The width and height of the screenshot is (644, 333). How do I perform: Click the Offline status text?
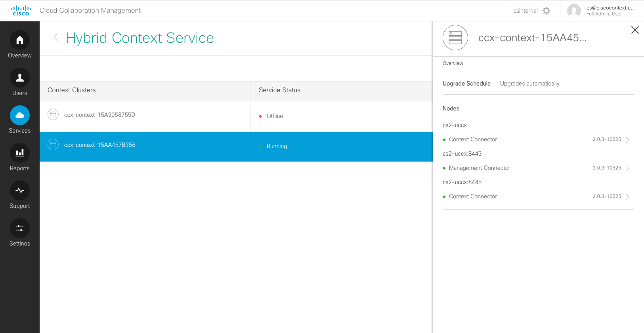coord(275,116)
